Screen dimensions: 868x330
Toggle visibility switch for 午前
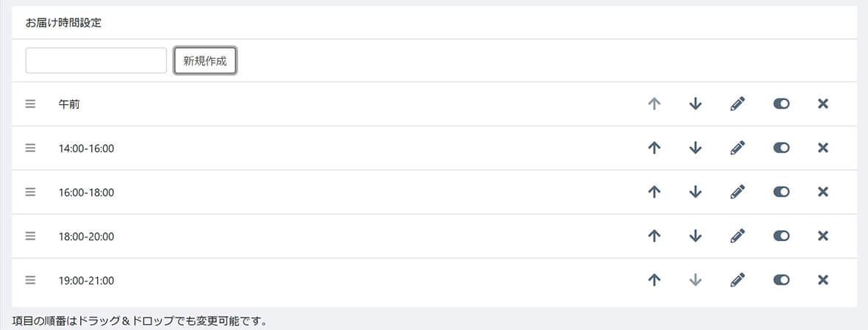[x=781, y=104]
